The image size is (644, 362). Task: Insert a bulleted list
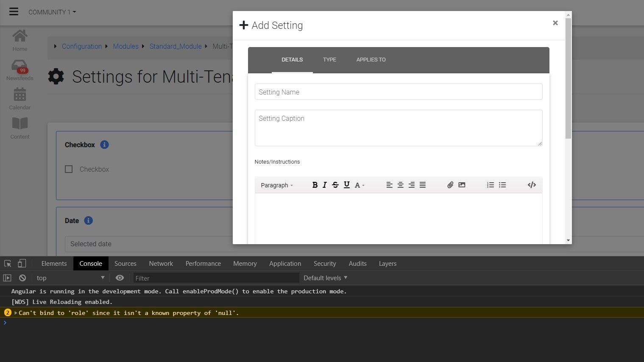[502, 185]
